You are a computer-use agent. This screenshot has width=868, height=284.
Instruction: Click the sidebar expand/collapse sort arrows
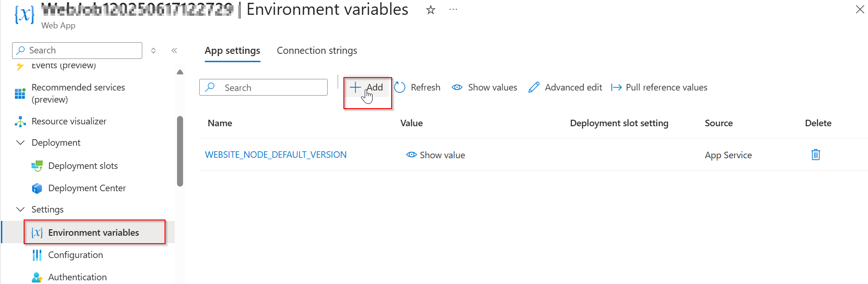click(x=153, y=51)
